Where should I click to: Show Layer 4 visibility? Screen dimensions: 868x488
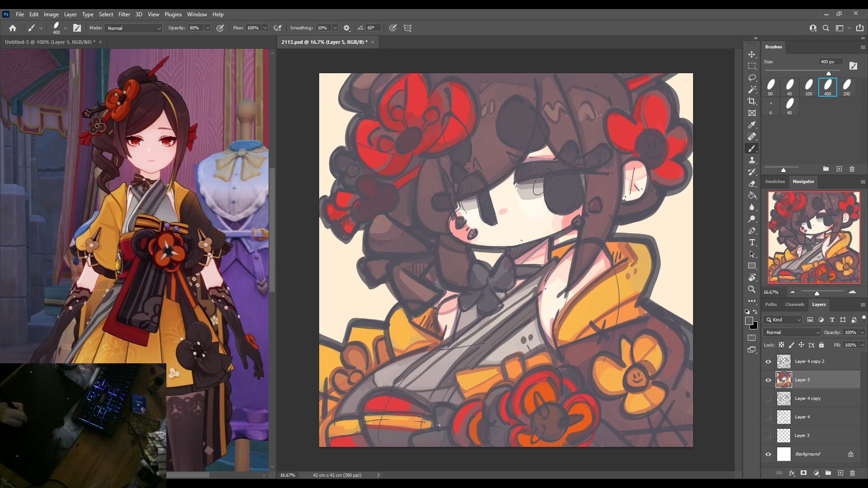point(768,417)
